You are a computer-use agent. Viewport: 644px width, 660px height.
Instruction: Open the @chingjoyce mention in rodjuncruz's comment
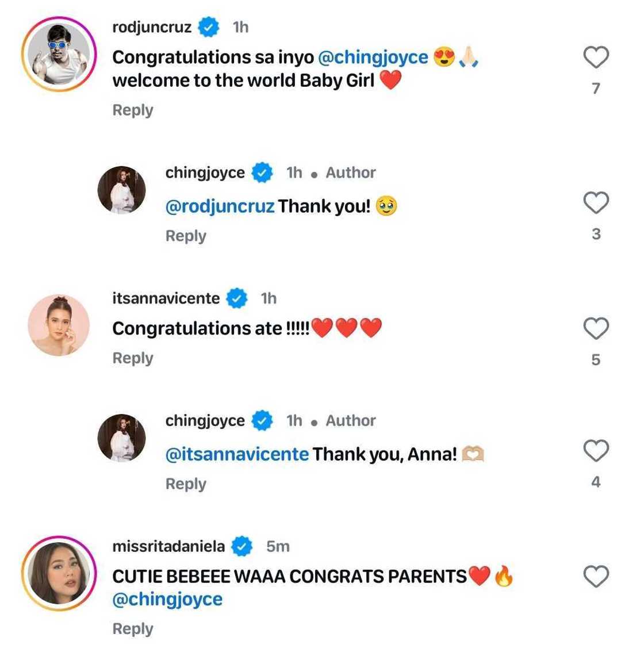[373, 57]
